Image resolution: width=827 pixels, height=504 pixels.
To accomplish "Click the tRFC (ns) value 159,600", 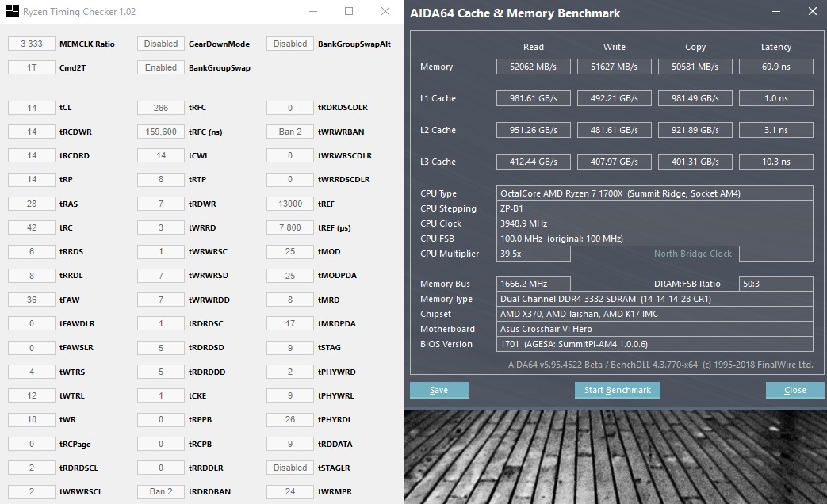I will (x=161, y=132).
